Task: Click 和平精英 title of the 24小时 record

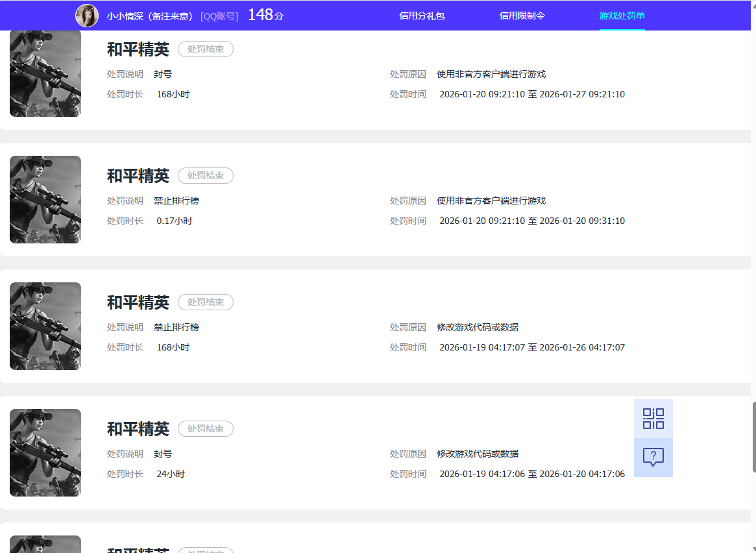Action: click(138, 428)
